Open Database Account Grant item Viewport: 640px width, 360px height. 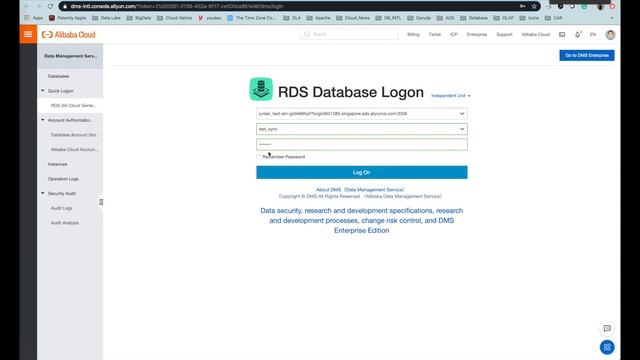[74, 135]
